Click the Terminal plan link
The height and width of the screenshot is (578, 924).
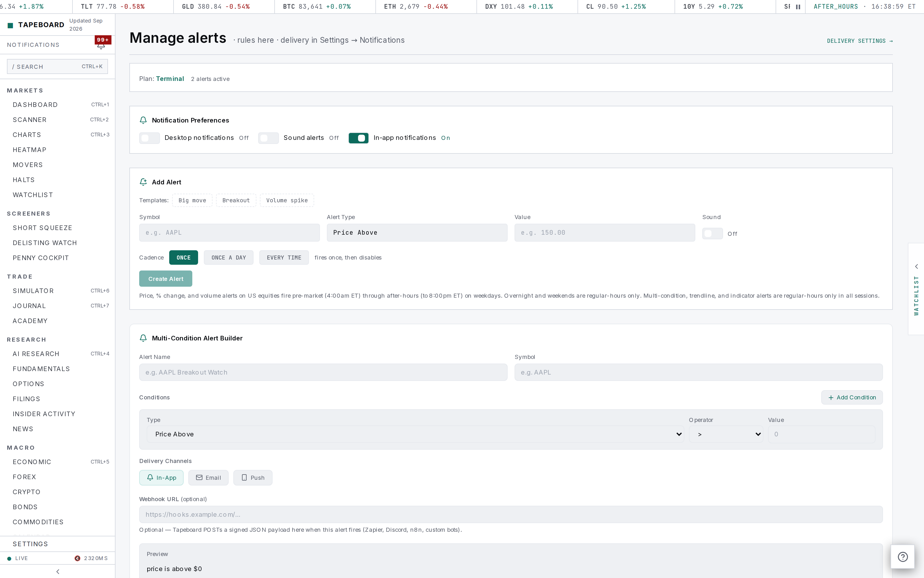(170, 79)
